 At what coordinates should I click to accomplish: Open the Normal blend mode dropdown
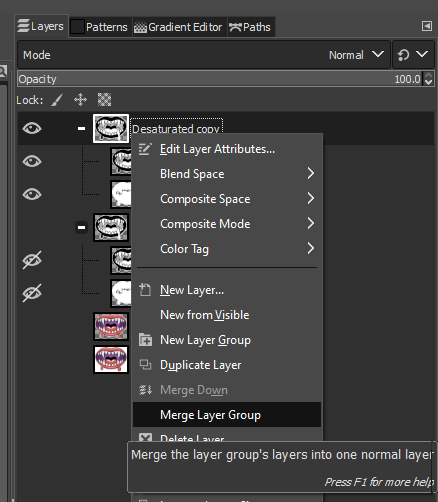point(356,55)
